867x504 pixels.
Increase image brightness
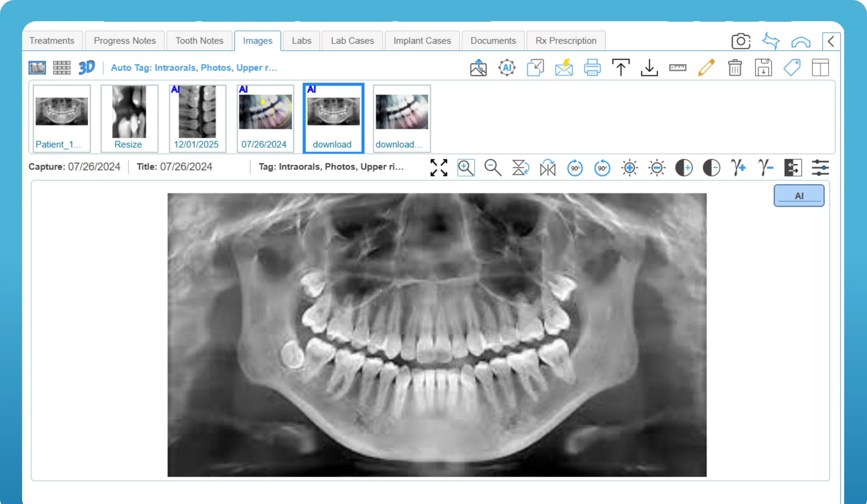click(629, 168)
